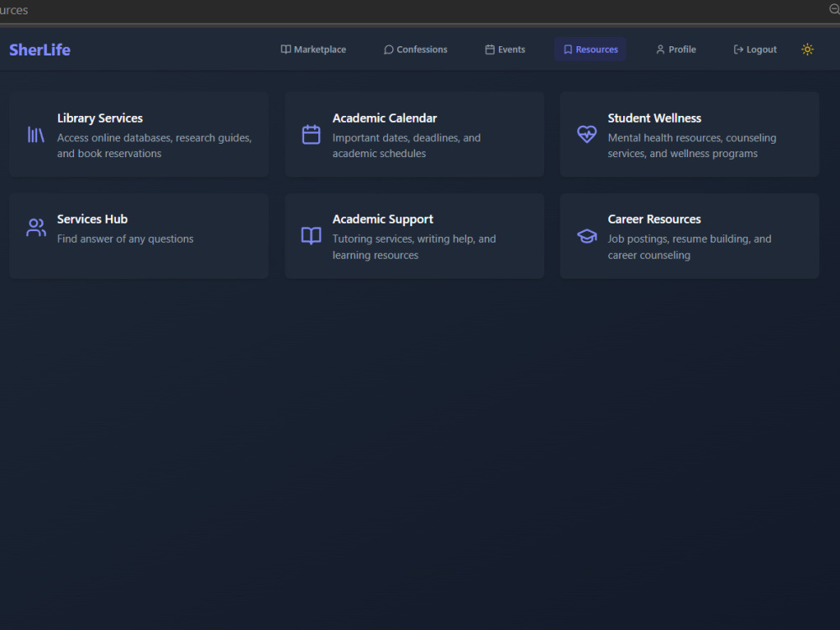
Task: Click the Career Resources graduation cap icon
Action: pyautogui.click(x=586, y=236)
